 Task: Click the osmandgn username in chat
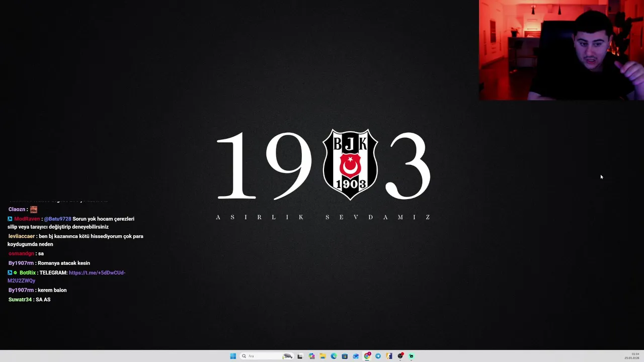click(x=21, y=253)
